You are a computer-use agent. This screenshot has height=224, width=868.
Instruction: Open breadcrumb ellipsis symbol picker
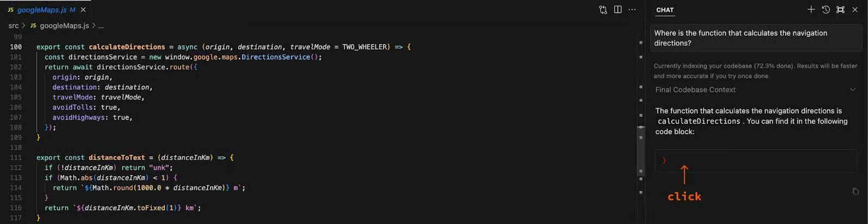click(101, 26)
